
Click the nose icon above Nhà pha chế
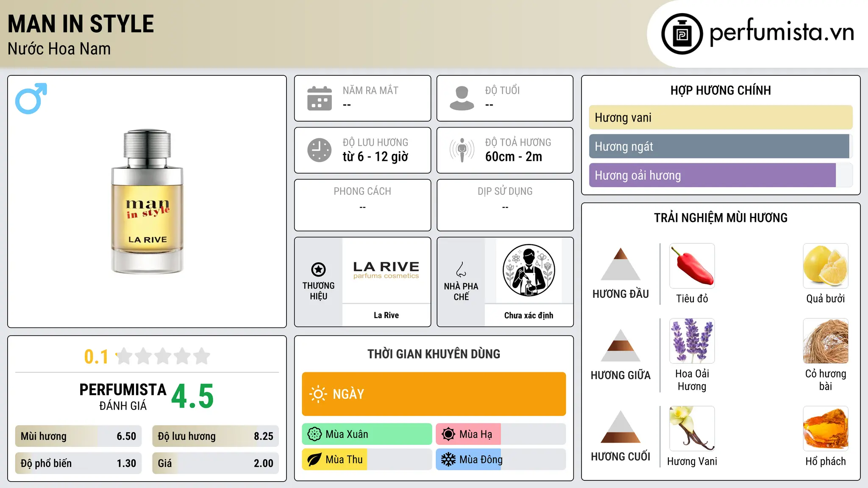461,269
